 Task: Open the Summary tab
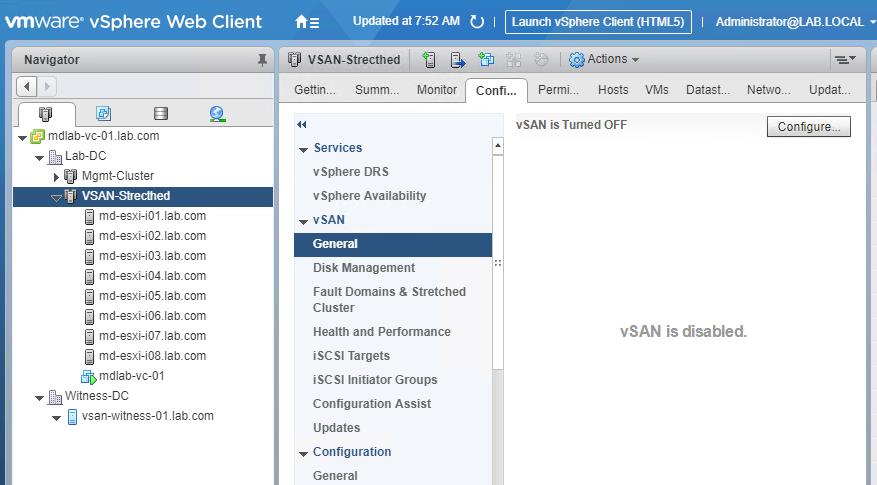[377, 90]
